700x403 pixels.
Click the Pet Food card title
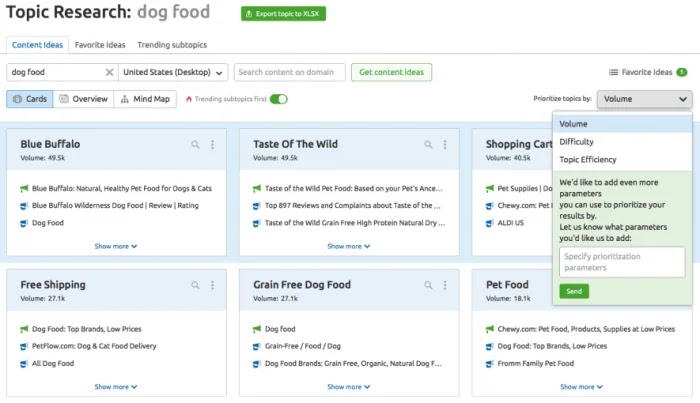coord(507,285)
